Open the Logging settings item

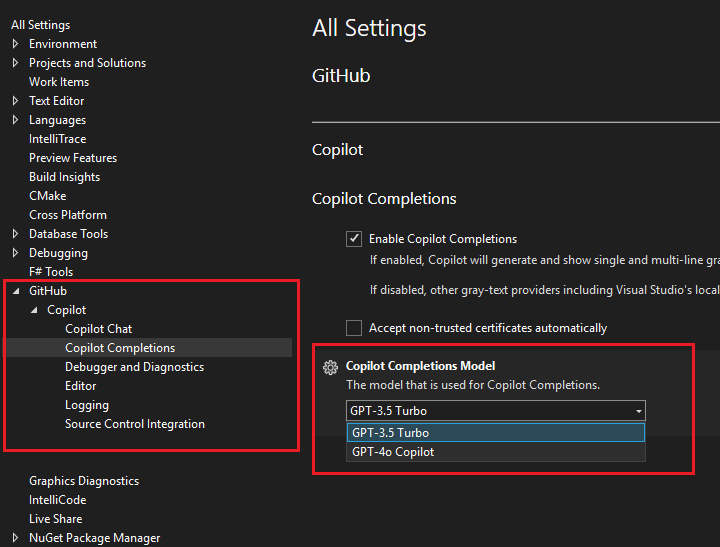click(87, 405)
